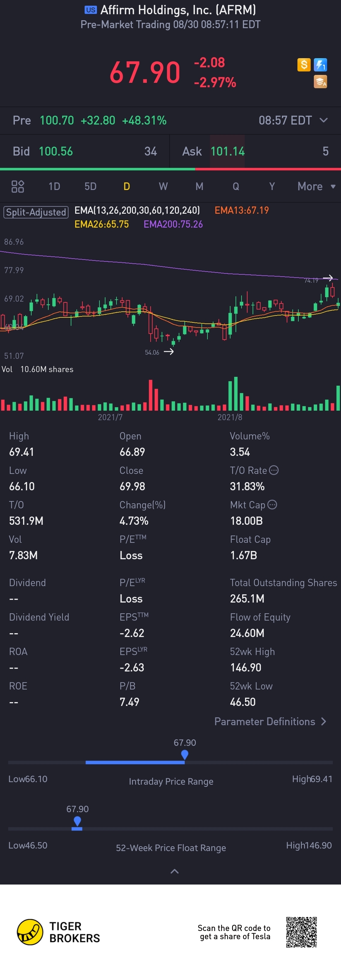Tap the blue lightning bolt icon
This screenshot has width=341, height=980.
point(320,65)
